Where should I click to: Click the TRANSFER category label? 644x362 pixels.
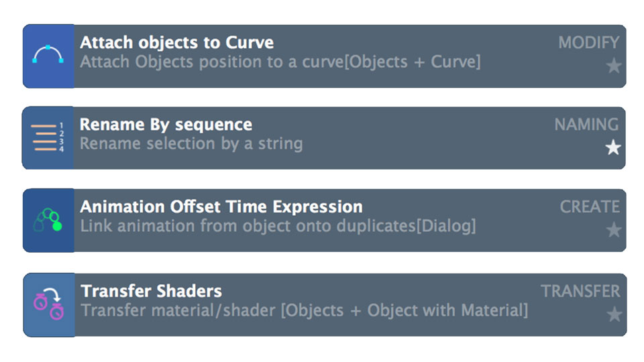pos(580,291)
